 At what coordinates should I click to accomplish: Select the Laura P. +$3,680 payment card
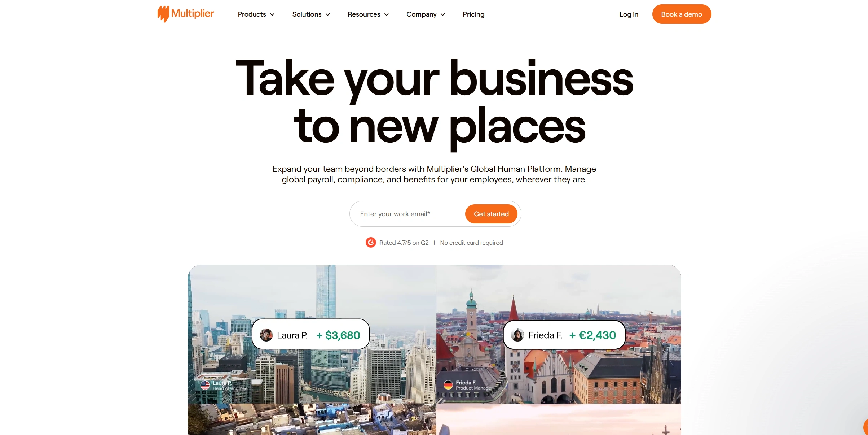coord(310,334)
